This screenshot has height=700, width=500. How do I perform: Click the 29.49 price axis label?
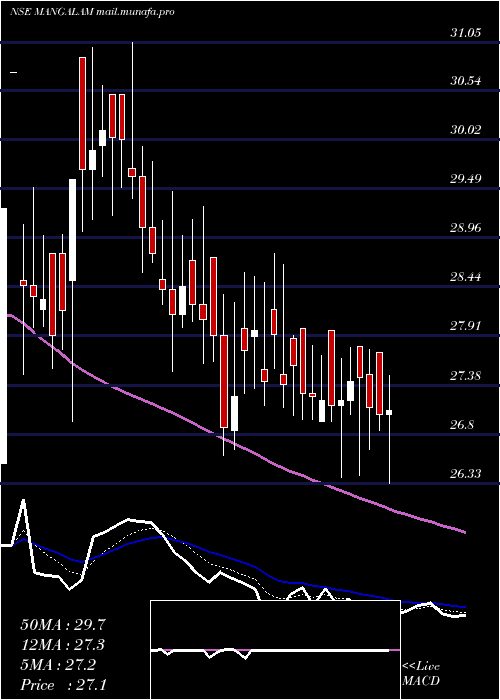[x=465, y=179]
